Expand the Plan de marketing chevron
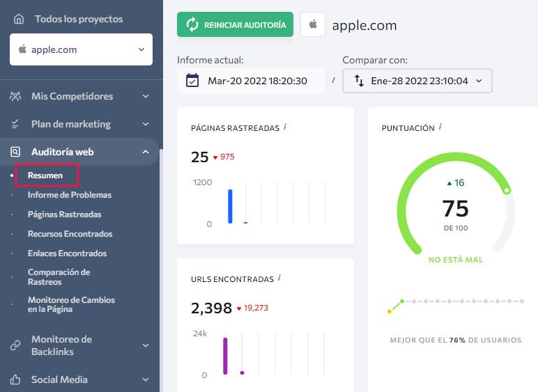This screenshot has width=538, height=392. pos(146,124)
